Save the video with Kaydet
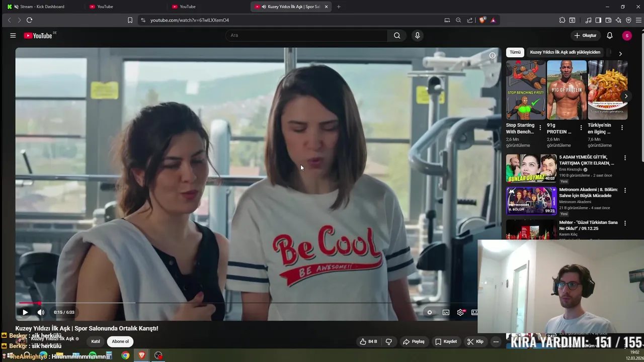 446,341
